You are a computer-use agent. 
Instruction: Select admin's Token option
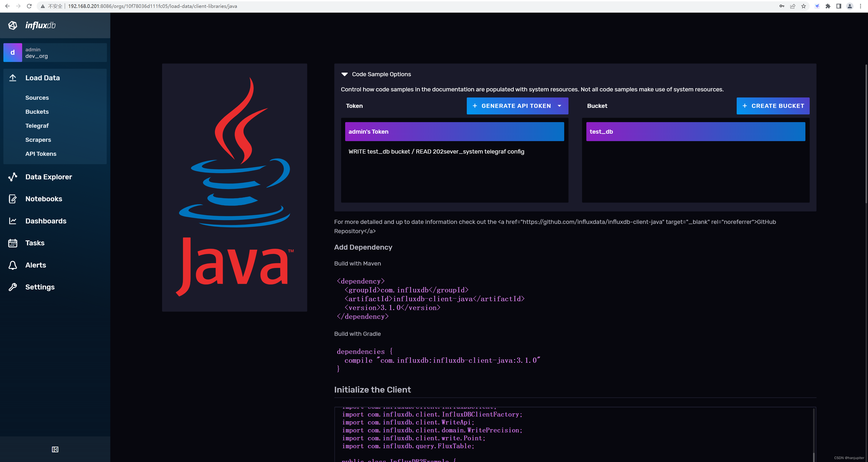coord(454,132)
